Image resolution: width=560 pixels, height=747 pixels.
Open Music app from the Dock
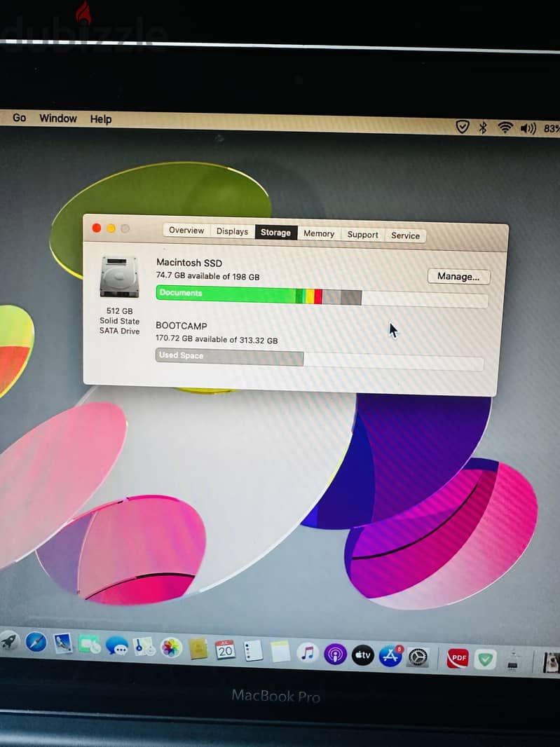(x=308, y=653)
